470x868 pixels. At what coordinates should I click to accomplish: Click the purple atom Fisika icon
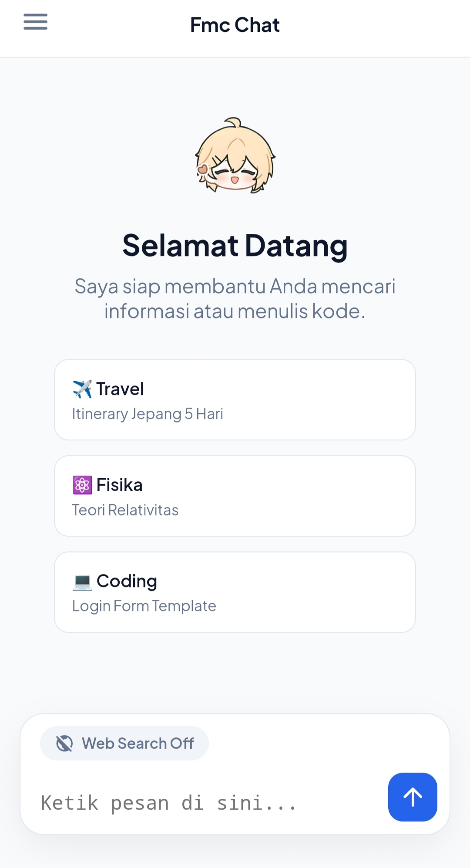point(82,484)
